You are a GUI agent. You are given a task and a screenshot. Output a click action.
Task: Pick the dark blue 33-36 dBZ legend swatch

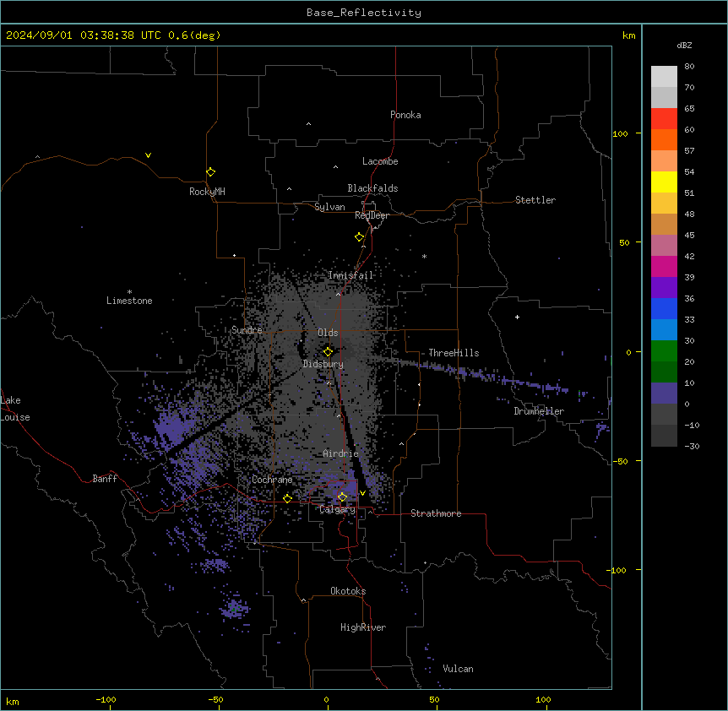664,308
